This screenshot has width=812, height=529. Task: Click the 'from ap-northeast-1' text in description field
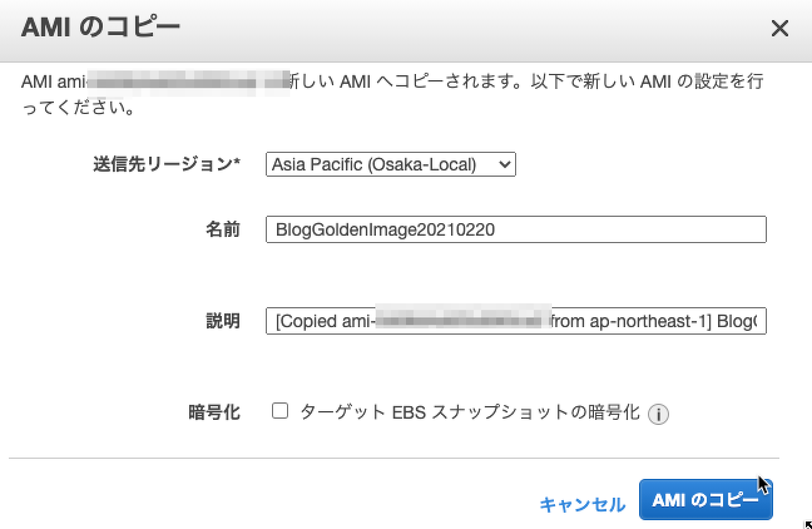pos(631,322)
